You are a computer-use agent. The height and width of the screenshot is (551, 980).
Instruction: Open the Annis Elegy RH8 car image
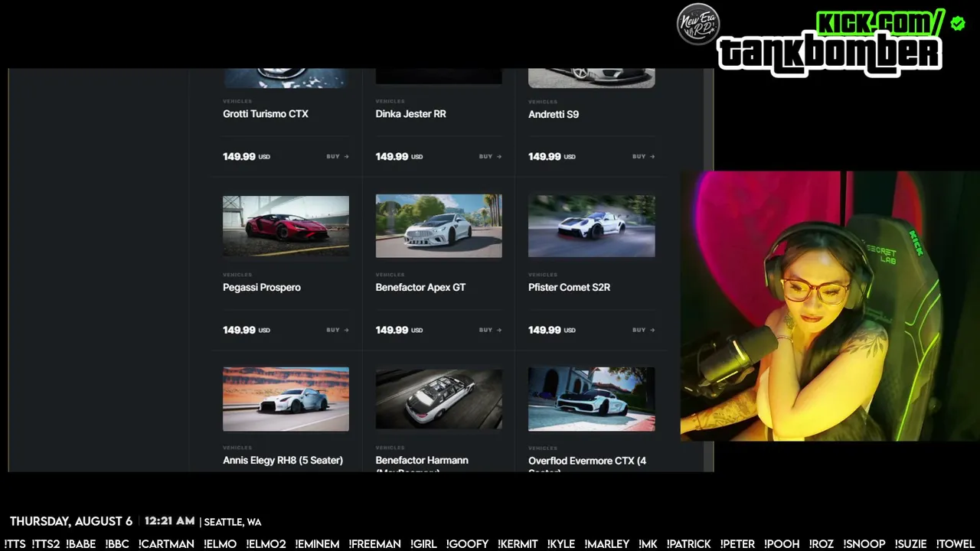click(x=286, y=399)
